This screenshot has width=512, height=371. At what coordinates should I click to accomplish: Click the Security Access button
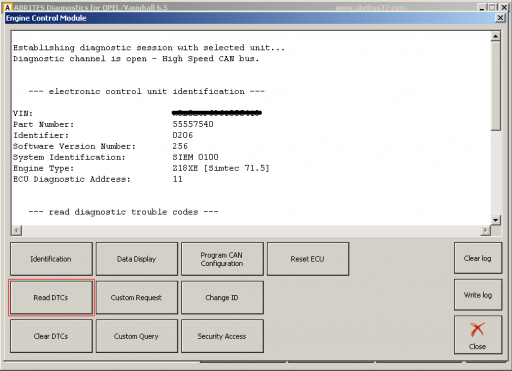222,336
